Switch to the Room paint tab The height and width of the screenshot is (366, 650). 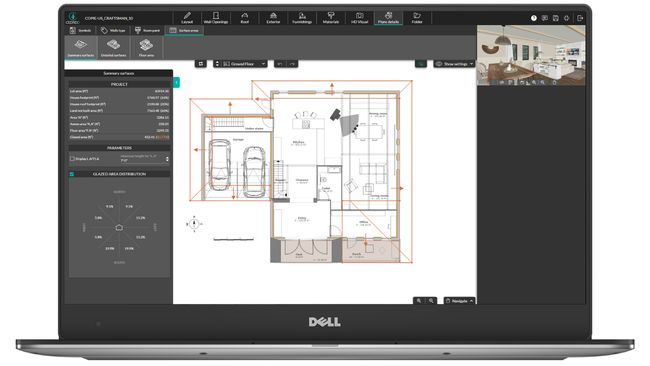point(148,30)
